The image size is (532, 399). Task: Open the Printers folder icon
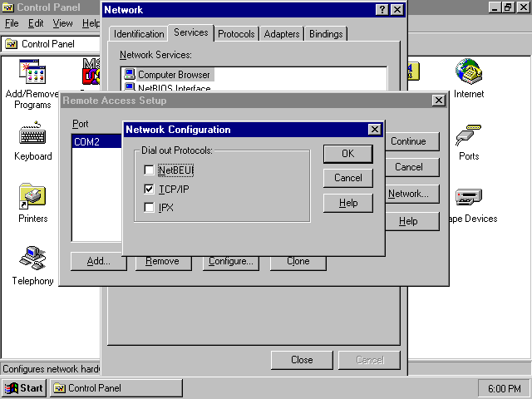point(32,196)
